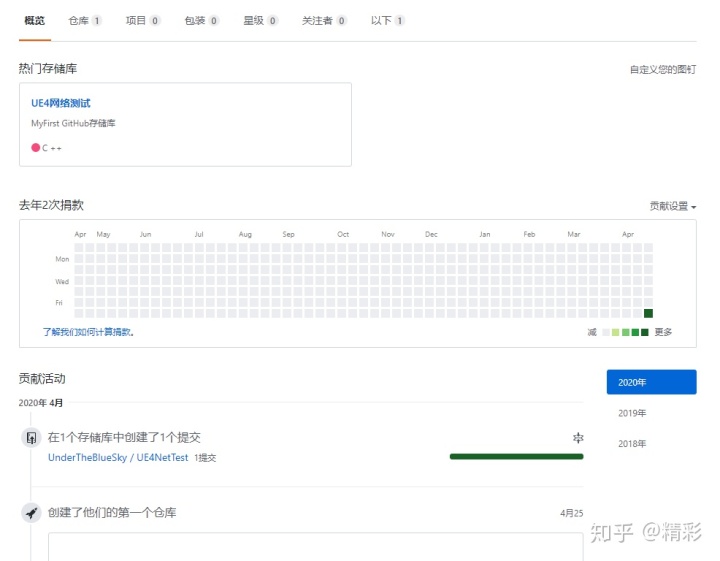
Task: Click the rocket first-repository icon
Action: (31, 512)
